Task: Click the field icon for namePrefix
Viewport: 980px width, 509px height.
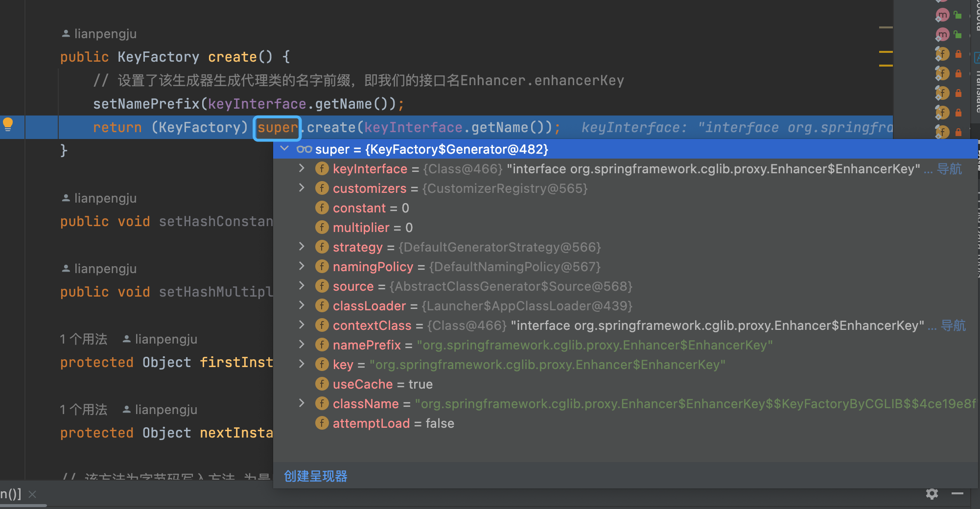Action: pyautogui.click(x=322, y=345)
